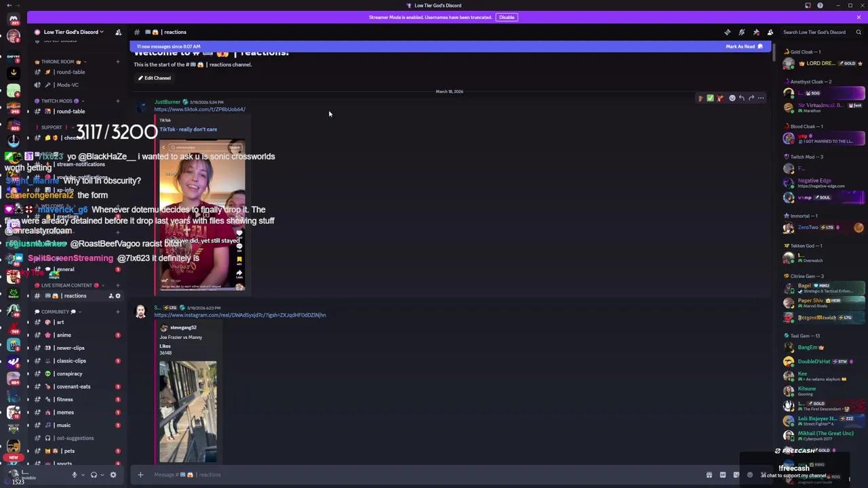Toggle microphone mute

(x=75, y=475)
